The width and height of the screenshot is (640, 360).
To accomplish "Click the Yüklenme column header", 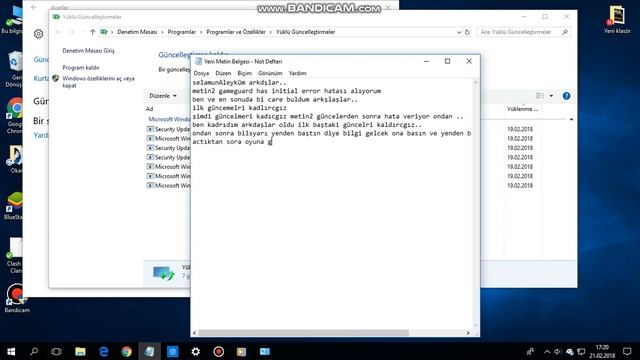I will tap(522, 109).
